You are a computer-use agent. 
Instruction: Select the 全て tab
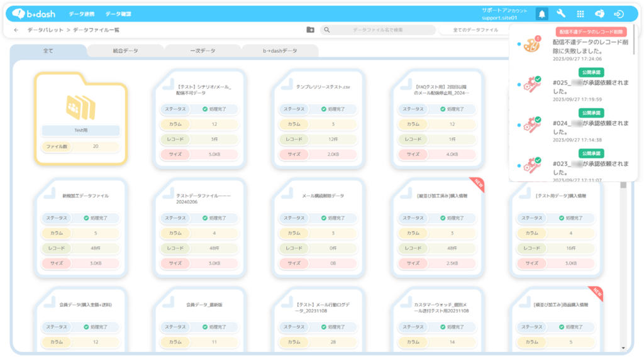[x=48, y=51]
